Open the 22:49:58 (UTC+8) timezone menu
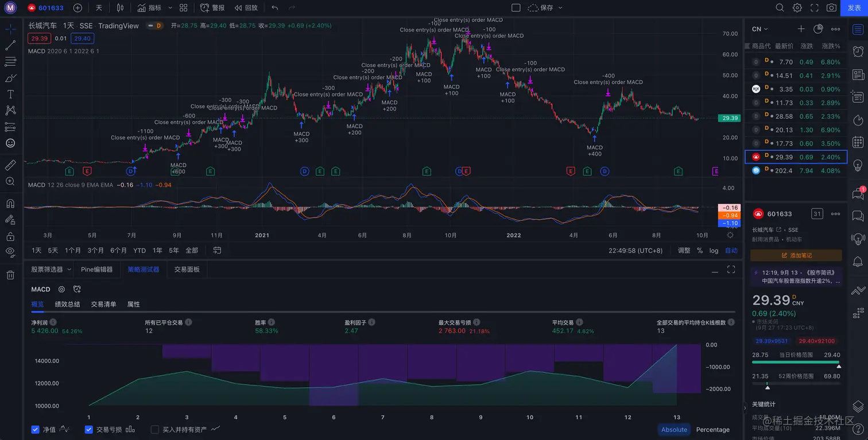The width and height of the screenshot is (868, 440). (635, 250)
